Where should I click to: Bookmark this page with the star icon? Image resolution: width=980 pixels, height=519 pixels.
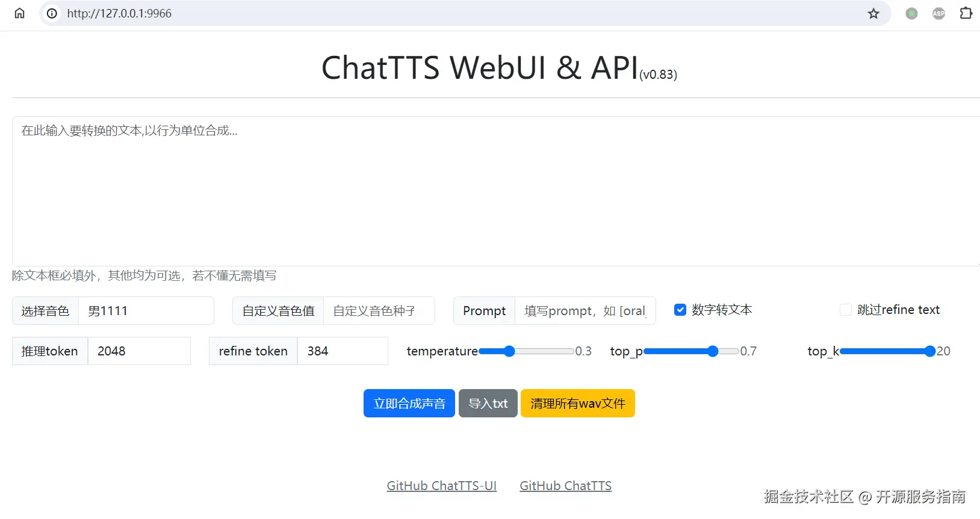click(x=873, y=13)
